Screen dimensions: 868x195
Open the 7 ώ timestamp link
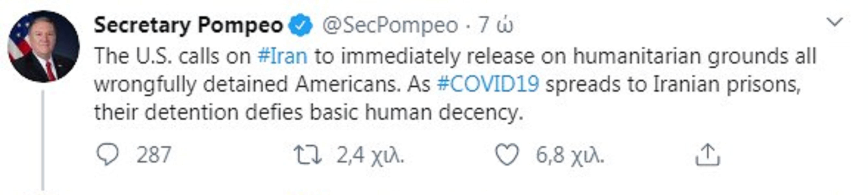(496, 25)
